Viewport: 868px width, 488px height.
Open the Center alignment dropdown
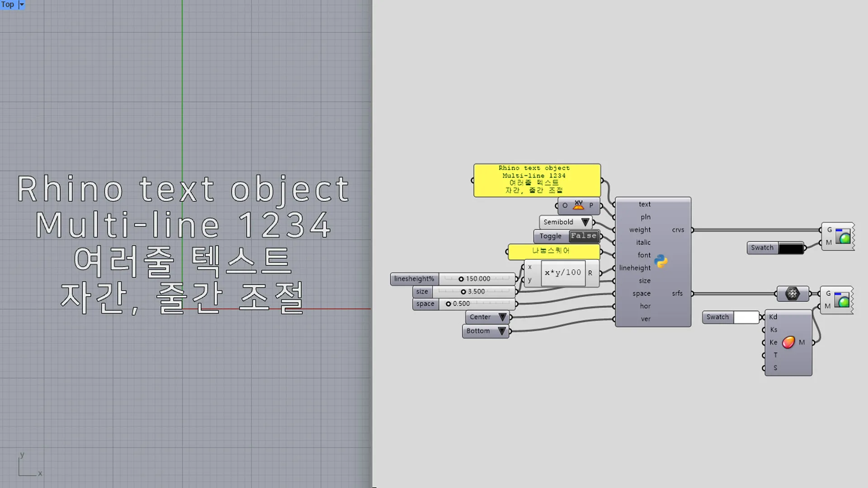tap(502, 317)
